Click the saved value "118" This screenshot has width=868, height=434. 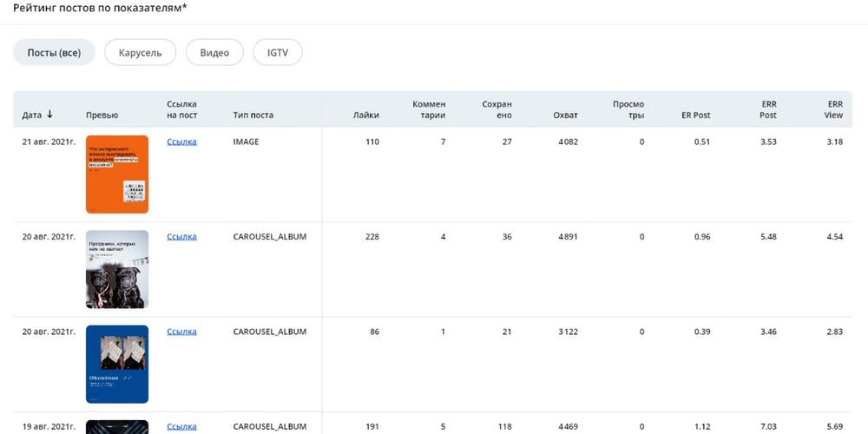(x=505, y=427)
